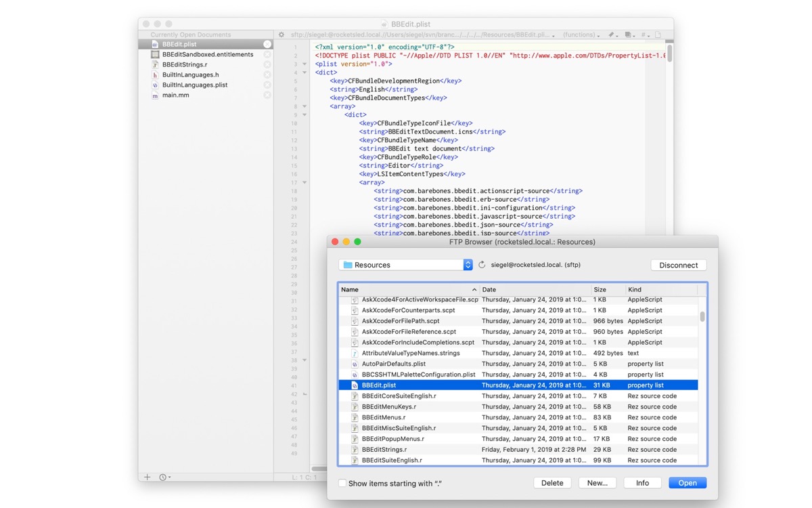Click the document icon at navigation bar's right end
This screenshot has height=508, width=812.
click(x=658, y=35)
